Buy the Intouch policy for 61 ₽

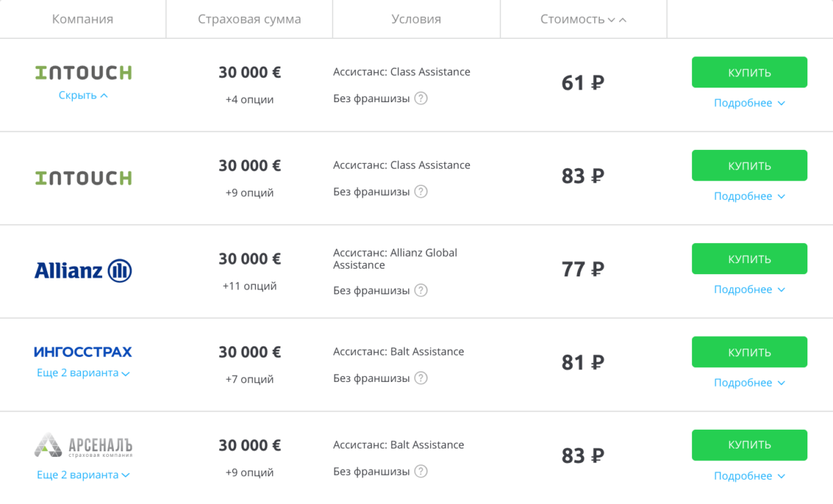click(x=749, y=72)
